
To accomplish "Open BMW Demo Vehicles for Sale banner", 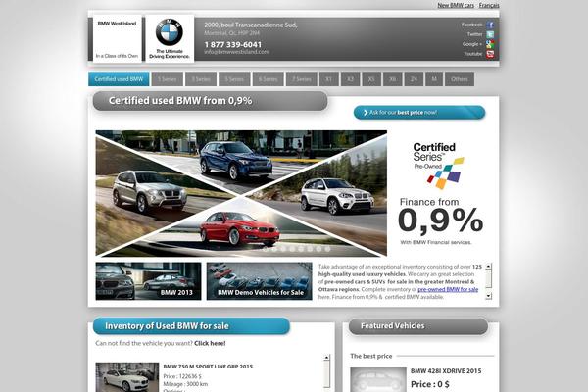I will click(x=259, y=281).
